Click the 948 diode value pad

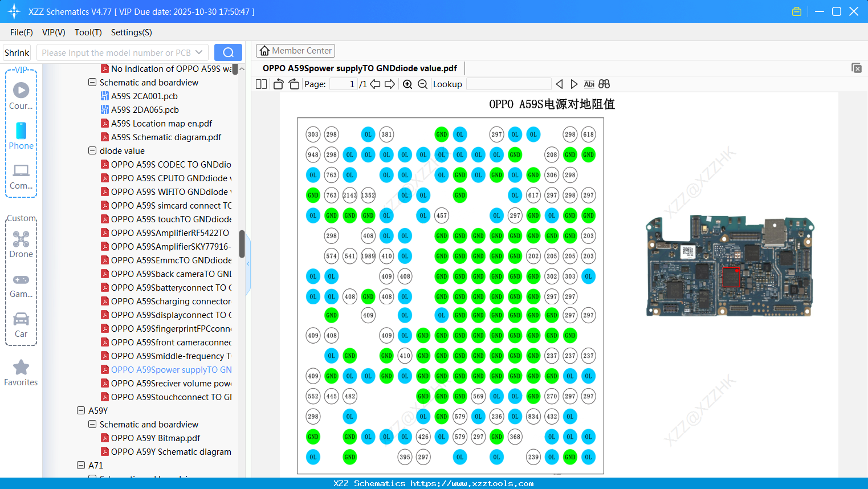coord(313,154)
